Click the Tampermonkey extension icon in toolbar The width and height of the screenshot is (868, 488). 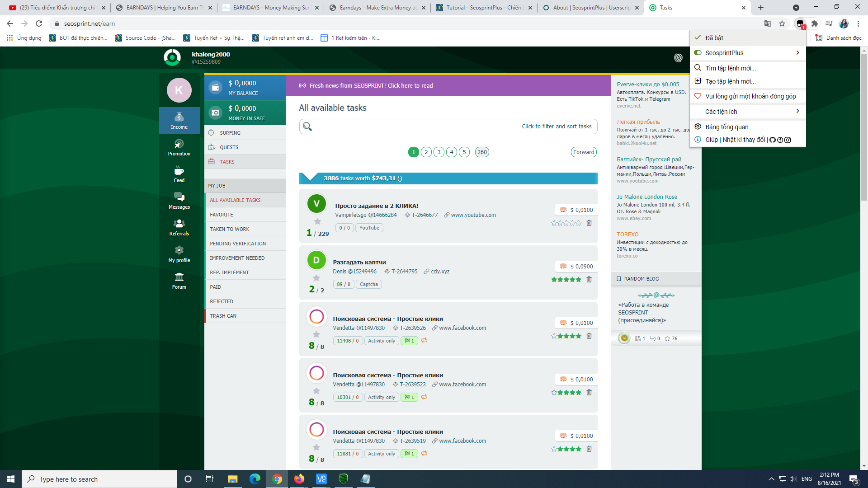pos(800,23)
